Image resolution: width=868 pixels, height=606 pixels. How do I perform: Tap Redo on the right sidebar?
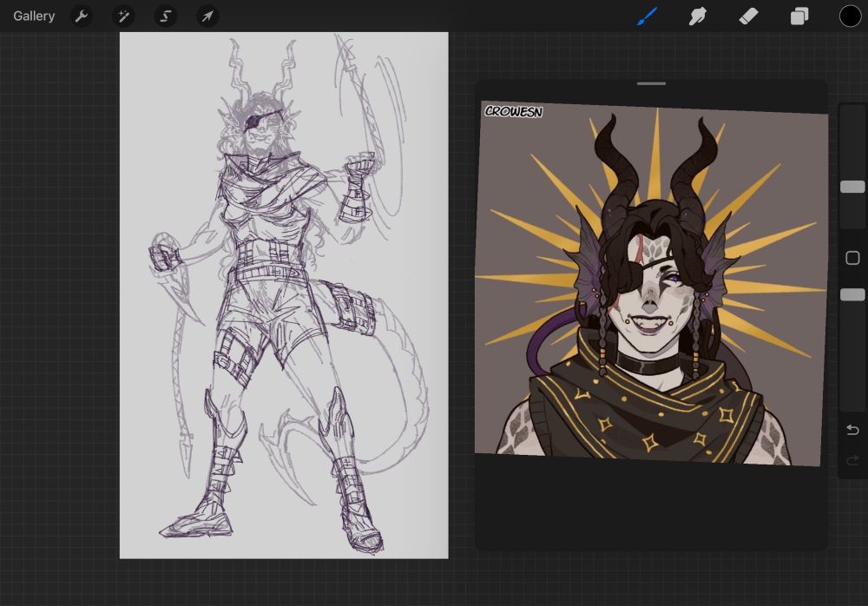tap(852, 460)
